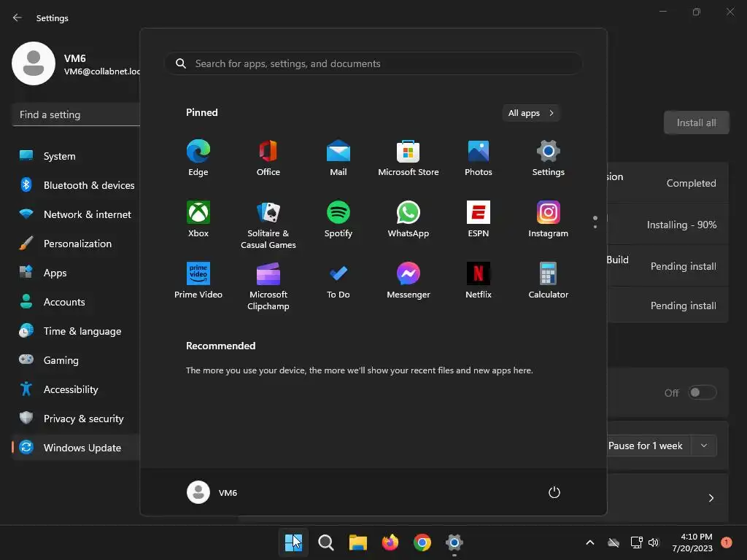Click the VM6 profile picture in Settings

[34, 63]
